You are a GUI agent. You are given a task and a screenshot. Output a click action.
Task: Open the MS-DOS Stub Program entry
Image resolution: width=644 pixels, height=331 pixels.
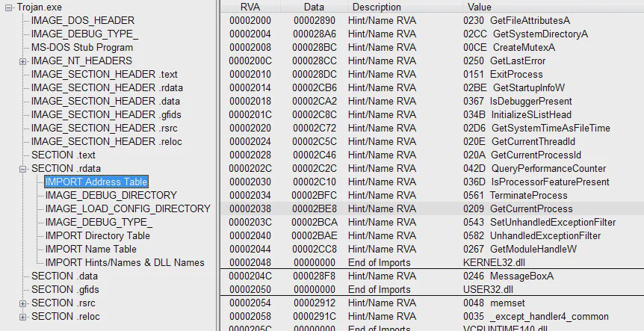tap(82, 47)
